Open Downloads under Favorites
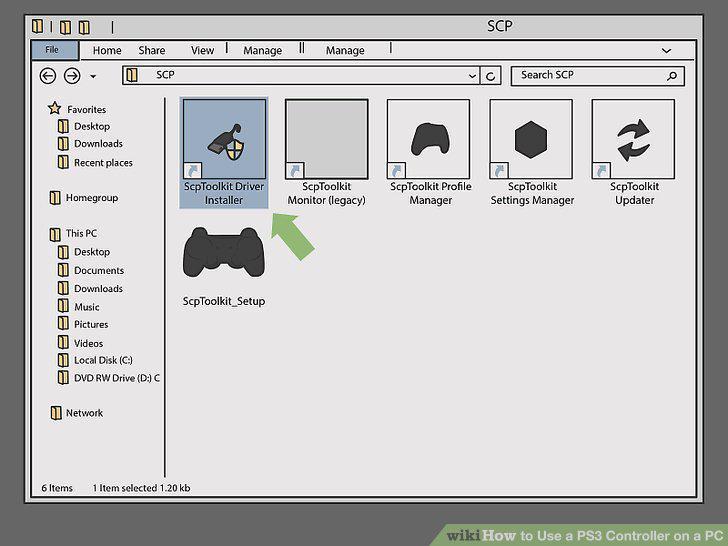Viewport: 728px width, 546px height. coord(98,143)
